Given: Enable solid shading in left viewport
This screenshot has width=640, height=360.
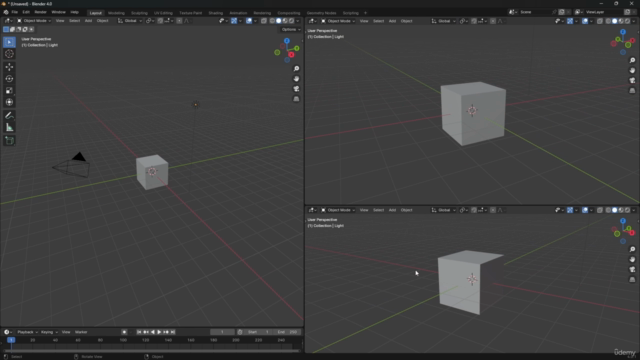Looking at the screenshot, I should [x=279, y=21].
